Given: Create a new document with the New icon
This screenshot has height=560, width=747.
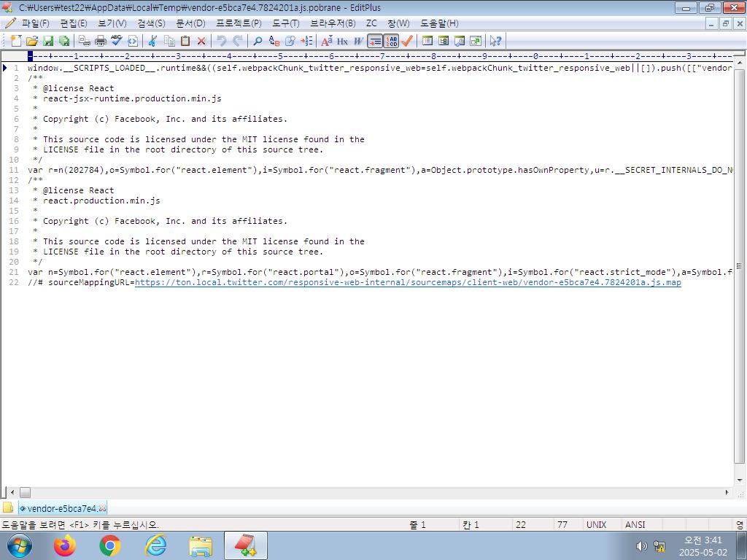Looking at the screenshot, I should [16, 41].
